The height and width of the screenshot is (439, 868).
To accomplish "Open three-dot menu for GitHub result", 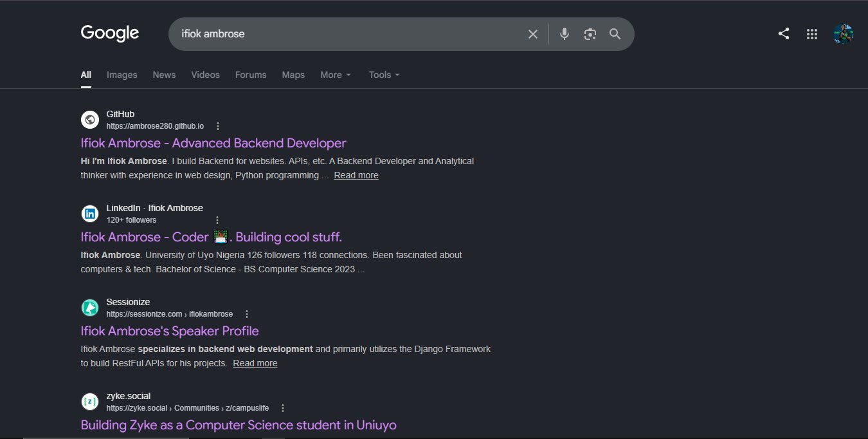I will click(x=218, y=126).
